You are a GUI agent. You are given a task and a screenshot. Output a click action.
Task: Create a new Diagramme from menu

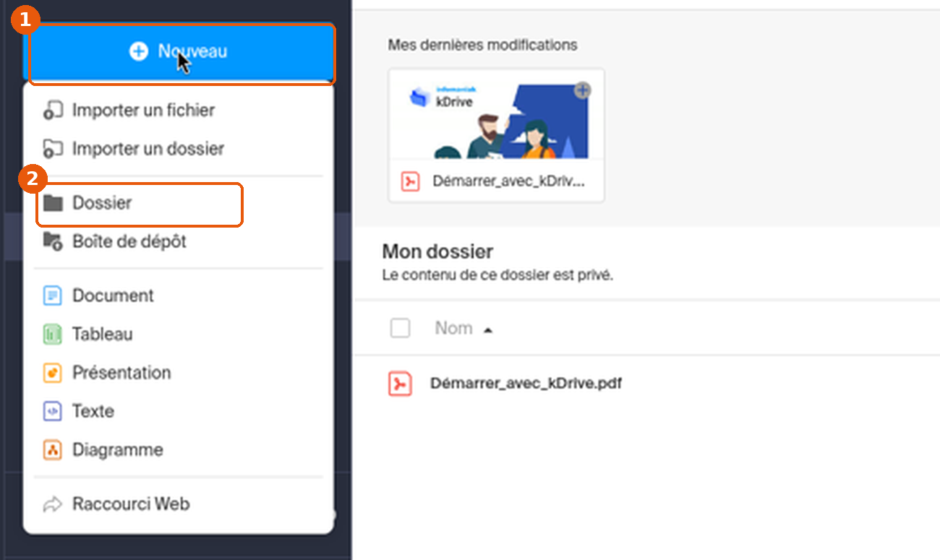pos(179,449)
